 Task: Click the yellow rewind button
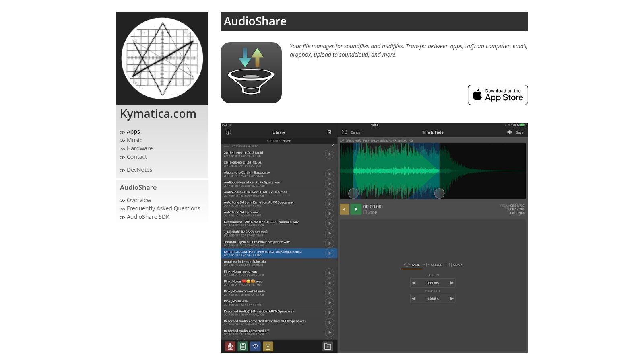coord(344,209)
